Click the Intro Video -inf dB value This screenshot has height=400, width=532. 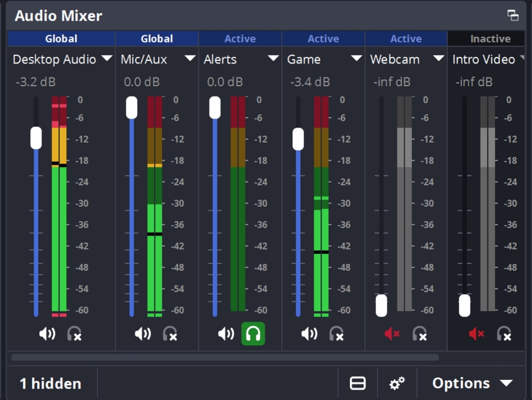[x=474, y=82]
